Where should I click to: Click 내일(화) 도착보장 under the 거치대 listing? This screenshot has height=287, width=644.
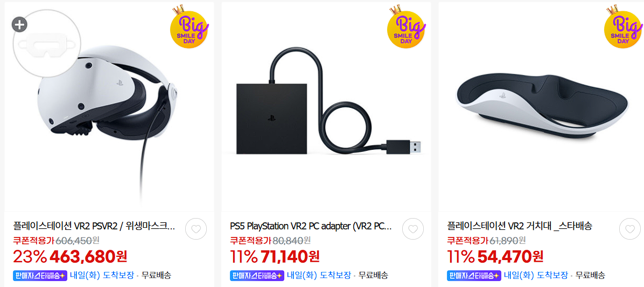click(x=536, y=275)
